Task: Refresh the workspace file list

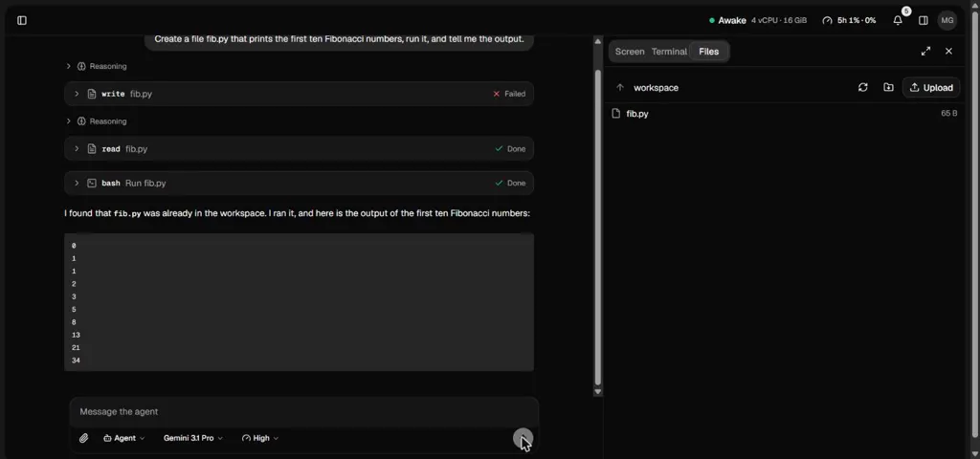Action: click(x=862, y=87)
